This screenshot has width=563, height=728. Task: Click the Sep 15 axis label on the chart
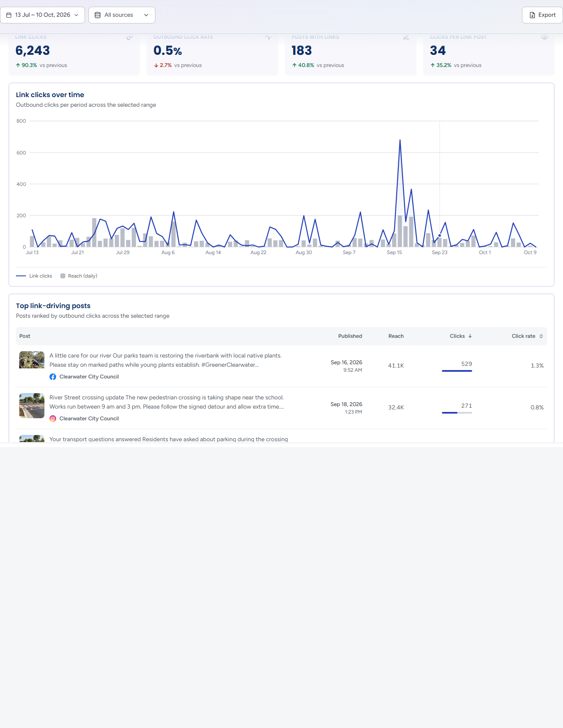394,252
